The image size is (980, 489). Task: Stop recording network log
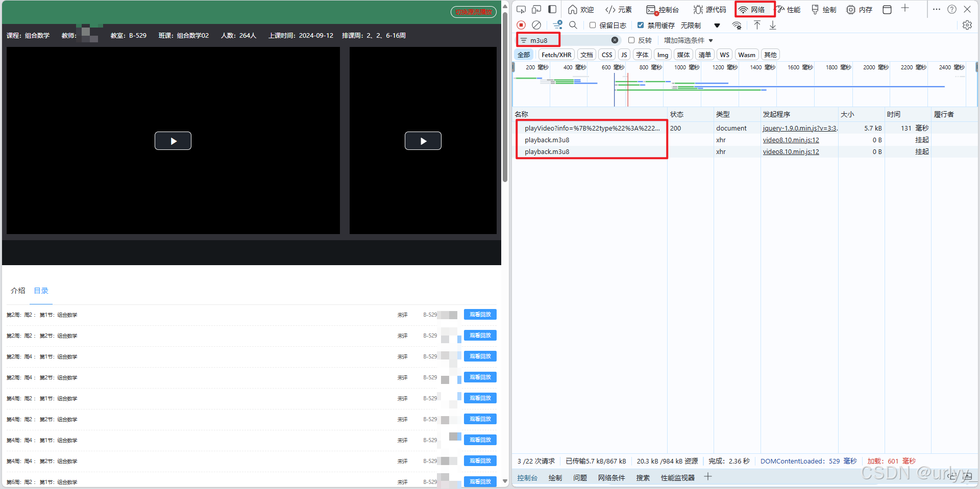click(521, 25)
